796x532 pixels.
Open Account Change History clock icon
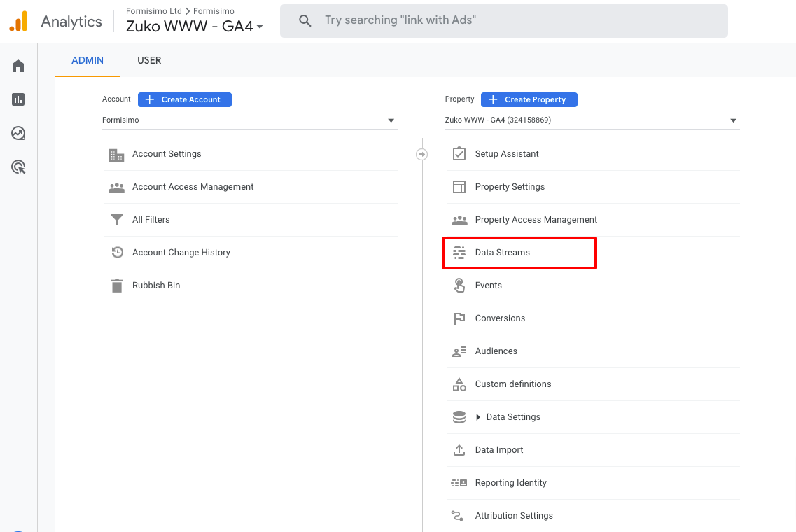[117, 252]
